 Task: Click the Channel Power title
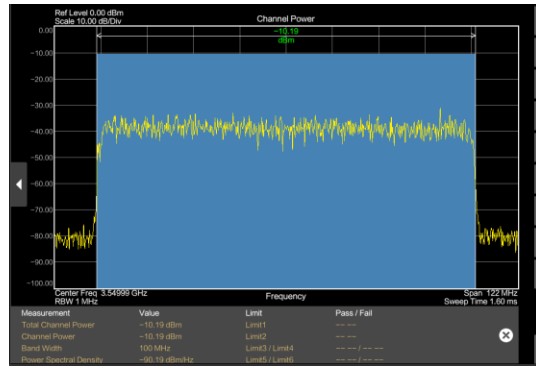point(286,19)
